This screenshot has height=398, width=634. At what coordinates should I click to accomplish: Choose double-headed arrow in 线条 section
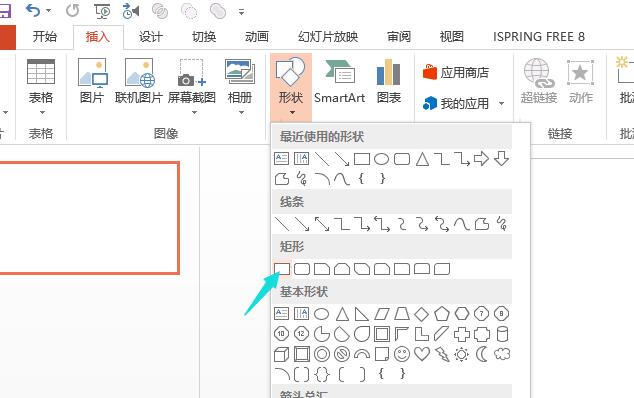(x=322, y=224)
